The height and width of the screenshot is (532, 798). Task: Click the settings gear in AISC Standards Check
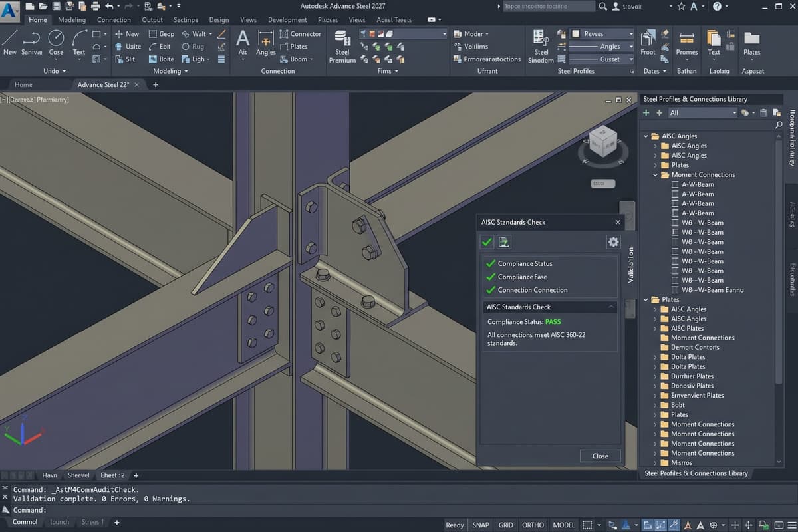(x=613, y=242)
